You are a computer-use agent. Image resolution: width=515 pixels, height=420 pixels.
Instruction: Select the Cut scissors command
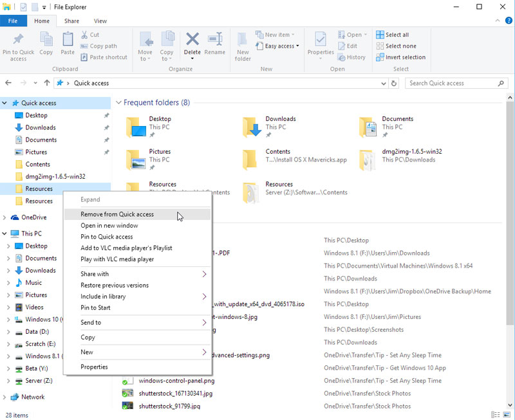pos(90,35)
